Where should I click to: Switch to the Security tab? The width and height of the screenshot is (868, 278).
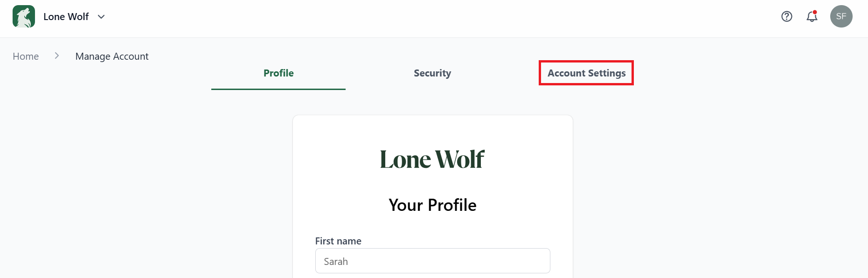pos(432,73)
